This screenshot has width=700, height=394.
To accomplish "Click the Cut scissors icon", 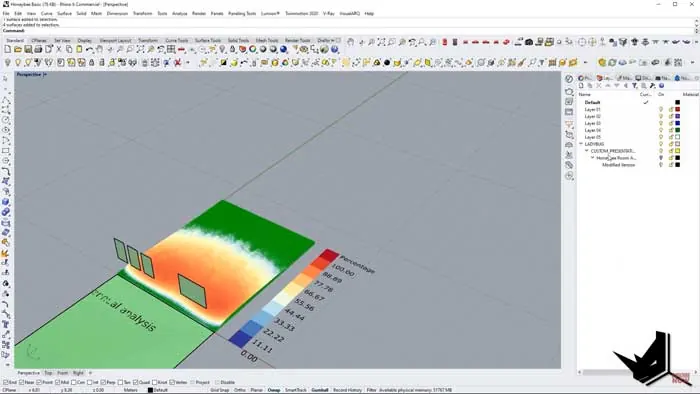I will (x=59, y=50).
